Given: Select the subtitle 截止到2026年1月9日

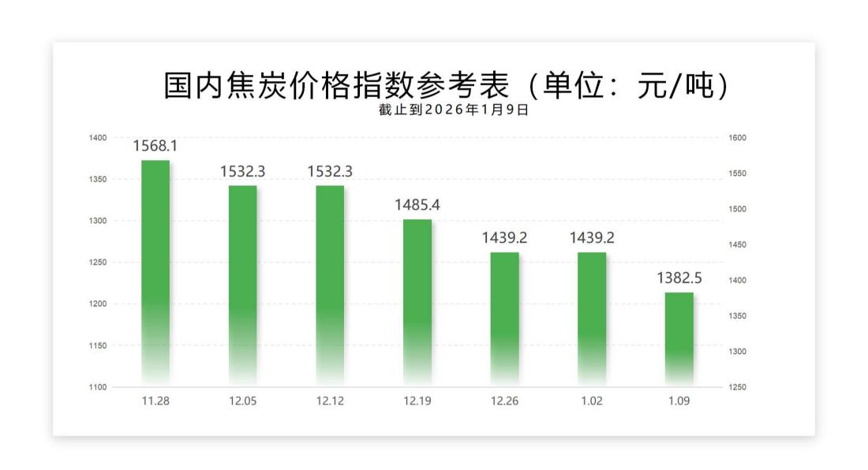Looking at the screenshot, I should (454, 110).
